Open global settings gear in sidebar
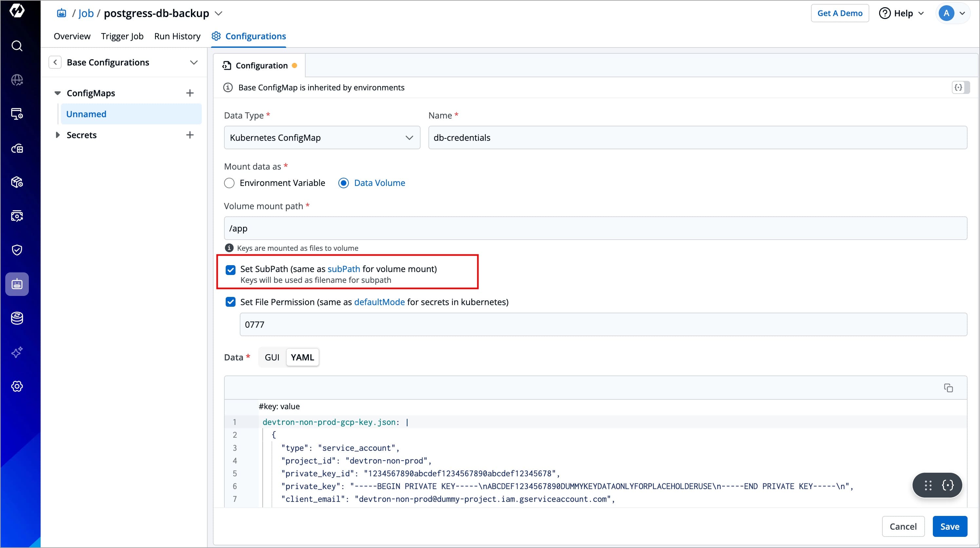 click(17, 386)
